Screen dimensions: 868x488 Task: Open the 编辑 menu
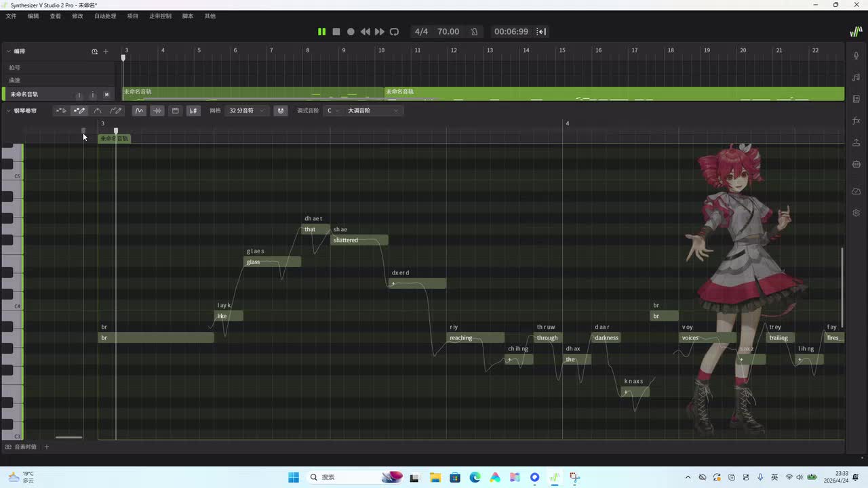point(33,16)
